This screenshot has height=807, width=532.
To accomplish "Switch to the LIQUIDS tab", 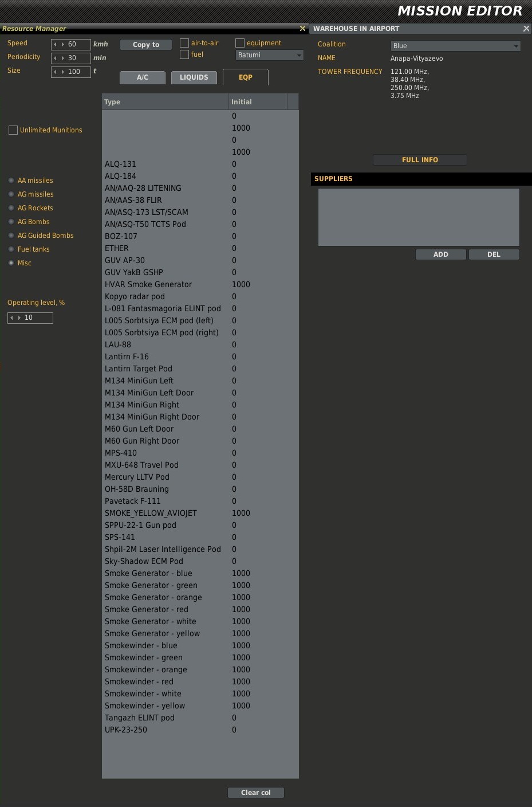I will [194, 77].
